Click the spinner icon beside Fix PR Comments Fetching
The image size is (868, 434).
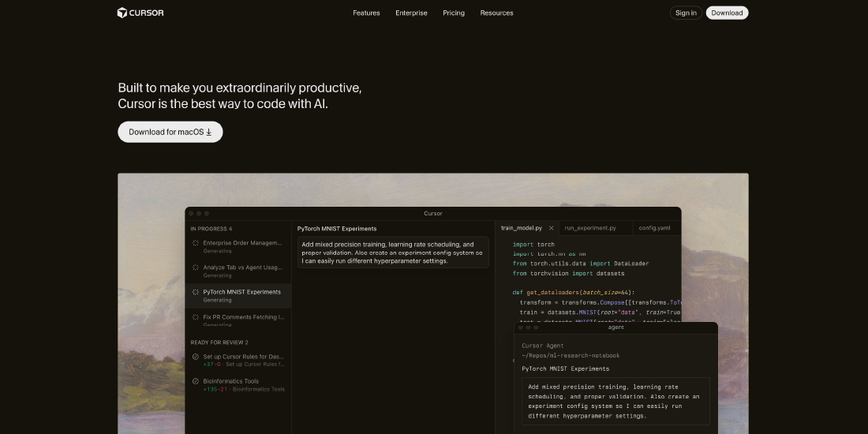coord(196,316)
